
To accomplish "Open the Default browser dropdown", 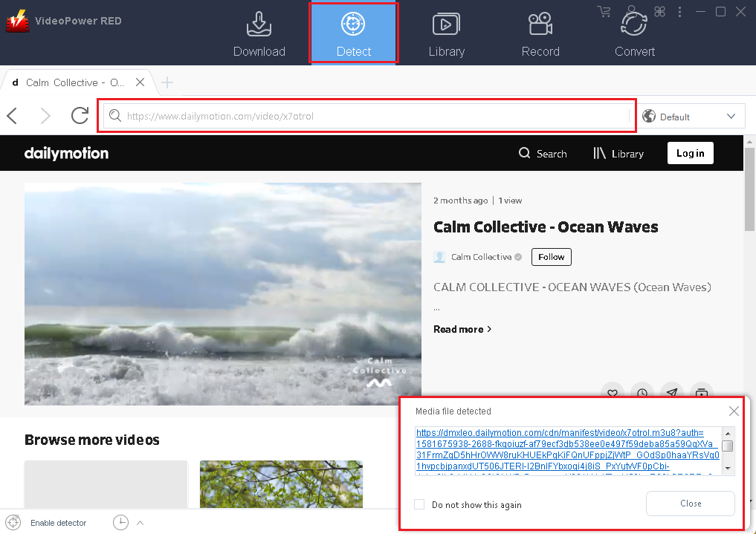I will coord(690,117).
